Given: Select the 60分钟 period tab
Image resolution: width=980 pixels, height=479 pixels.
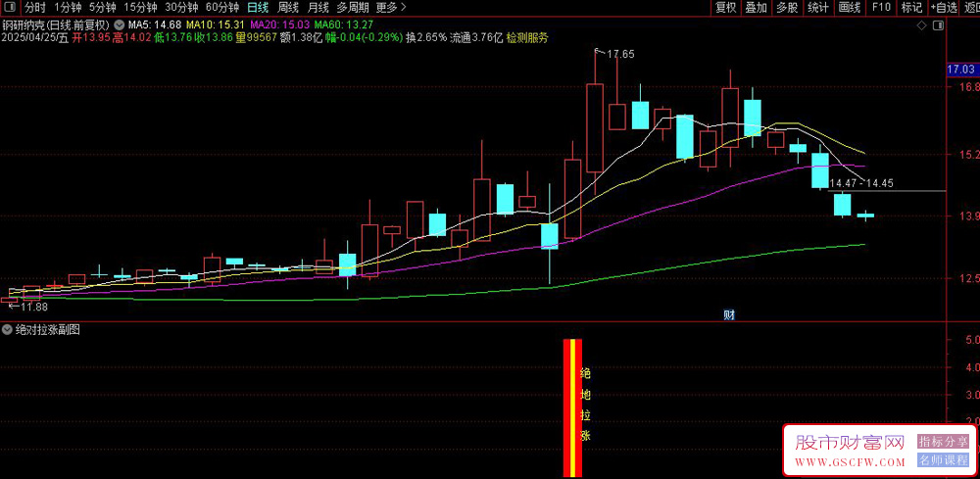Looking at the screenshot, I should coord(221,8).
